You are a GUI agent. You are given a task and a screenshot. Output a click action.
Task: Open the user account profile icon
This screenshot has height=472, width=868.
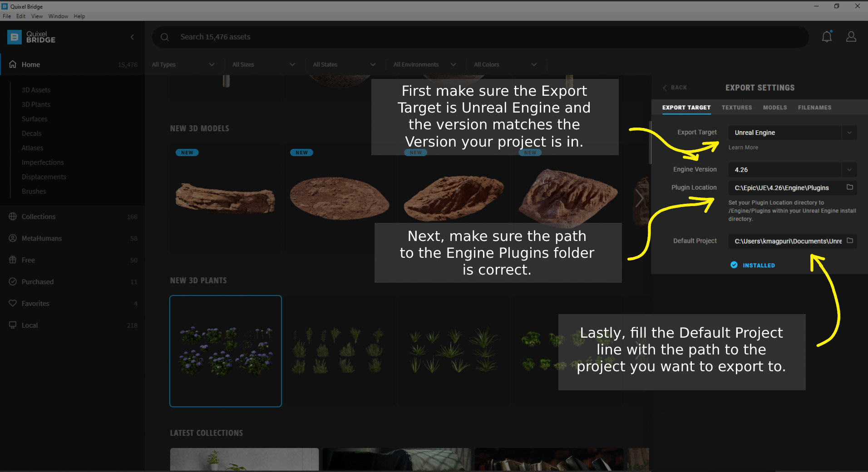tap(851, 37)
